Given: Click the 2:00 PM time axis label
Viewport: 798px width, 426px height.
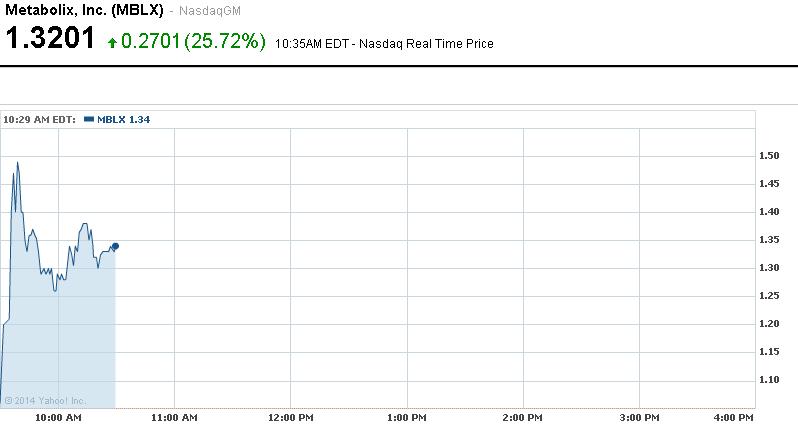Looking at the screenshot, I should pyautogui.click(x=523, y=416).
